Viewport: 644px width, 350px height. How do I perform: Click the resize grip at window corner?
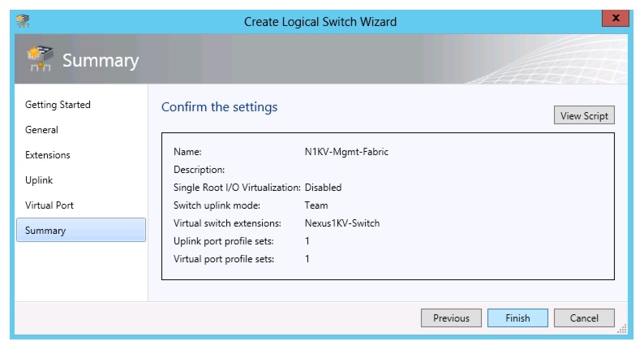(x=623, y=329)
